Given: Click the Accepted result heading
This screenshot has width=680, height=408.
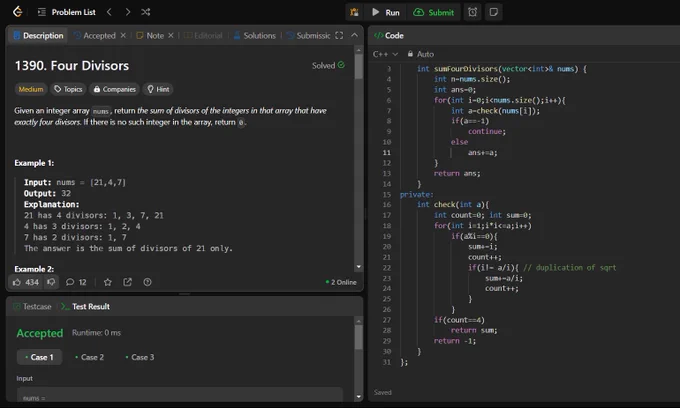Looking at the screenshot, I should point(39,333).
